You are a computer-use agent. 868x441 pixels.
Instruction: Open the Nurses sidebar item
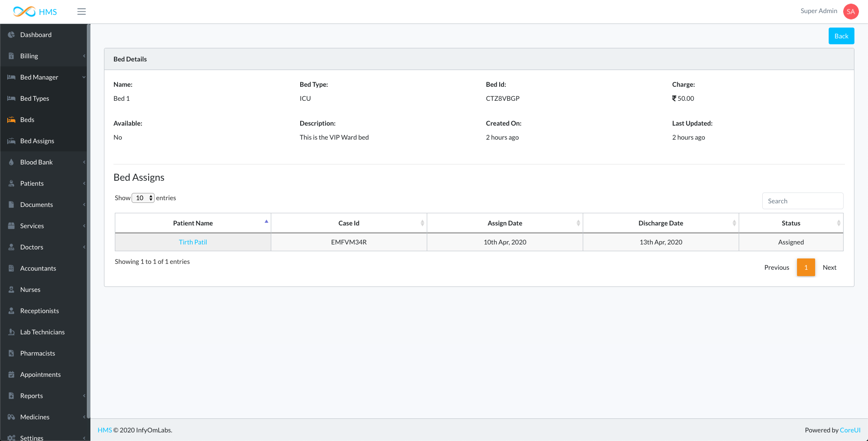[x=30, y=290]
